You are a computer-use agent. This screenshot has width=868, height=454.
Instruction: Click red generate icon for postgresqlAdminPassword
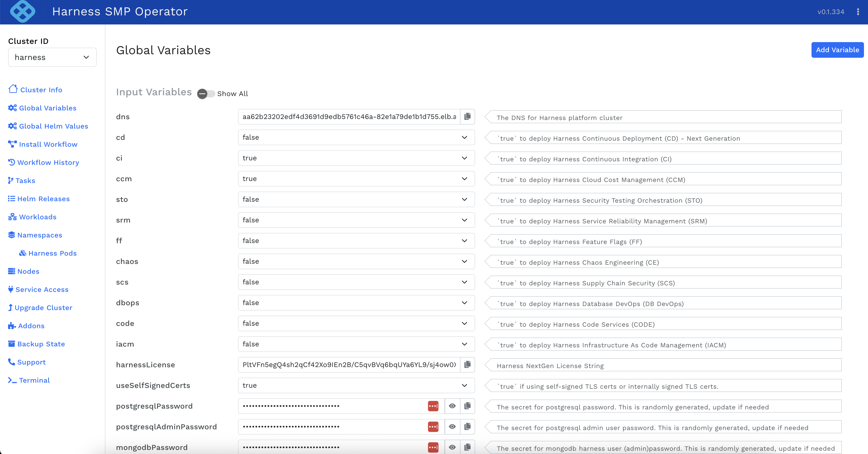tap(433, 427)
